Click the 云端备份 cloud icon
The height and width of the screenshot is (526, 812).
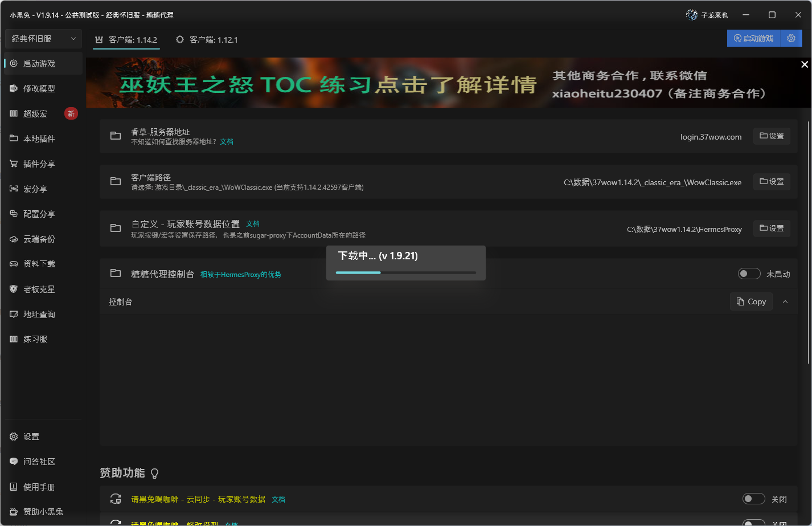(14, 239)
